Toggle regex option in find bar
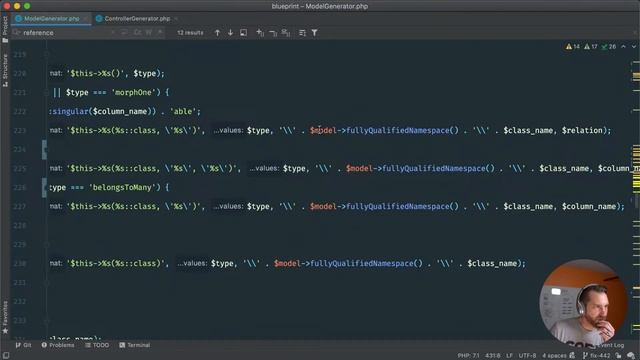This screenshot has height=360, width=640. pos(160,33)
